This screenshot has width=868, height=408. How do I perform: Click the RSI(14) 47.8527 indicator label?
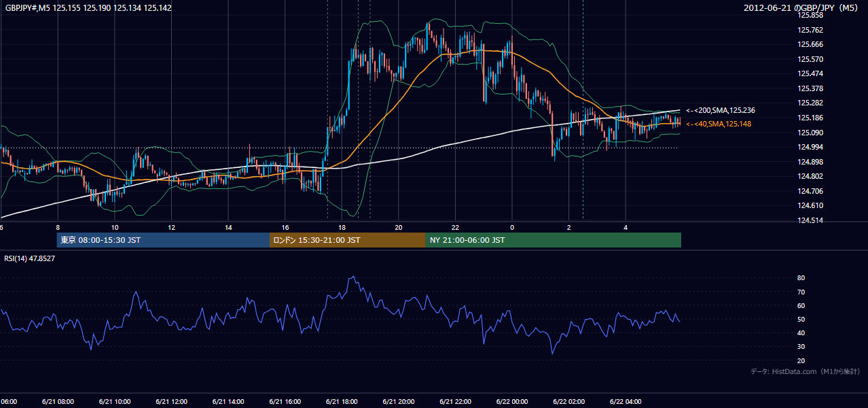[30, 258]
